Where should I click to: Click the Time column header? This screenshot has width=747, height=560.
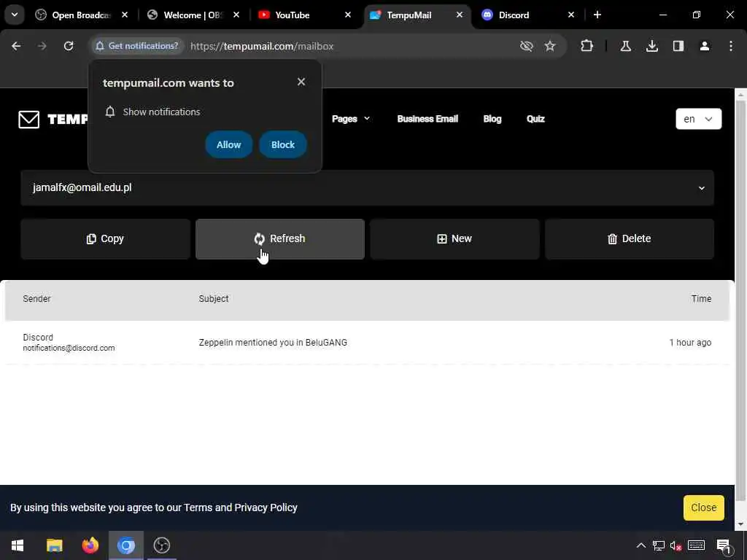tap(701, 298)
